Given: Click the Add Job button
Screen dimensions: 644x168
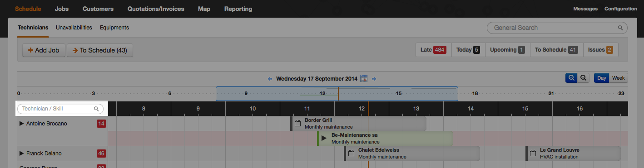Looking at the screenshot, I should coord(44,50).
